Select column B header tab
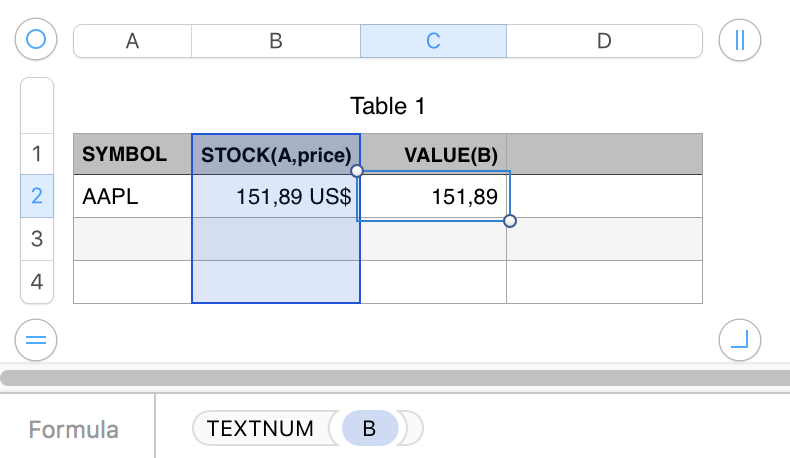 [x=276, y=41]
